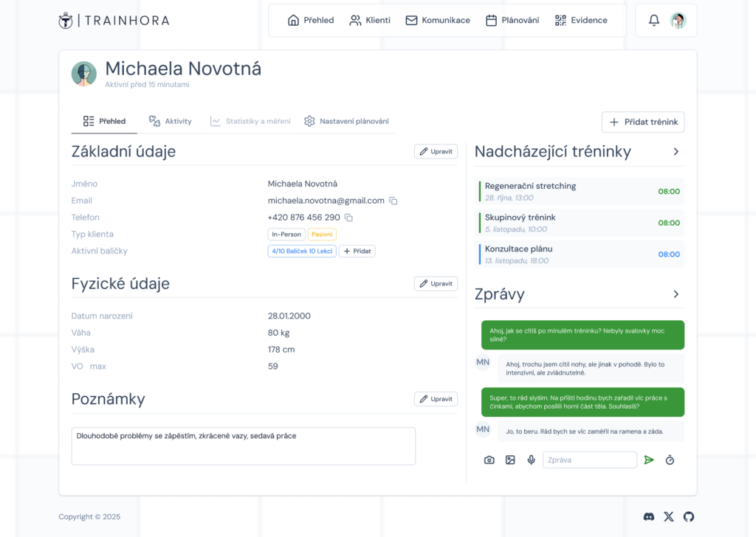Image resolution: width=756 pixels, height=537 pixels.
Task: Add a package with the Přidat button
Action: (x=357, y=252)
